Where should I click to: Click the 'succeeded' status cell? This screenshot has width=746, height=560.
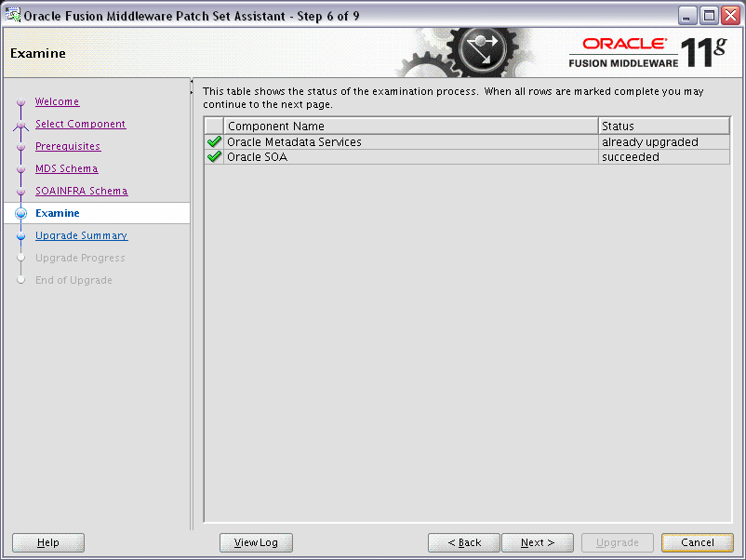[x=664, y=156]
